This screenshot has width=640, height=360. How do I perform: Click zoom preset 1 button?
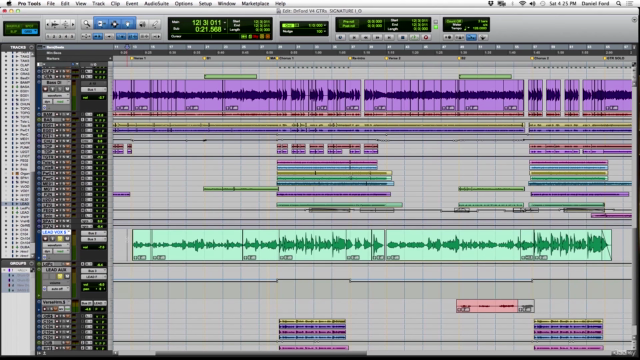click(48, 37)
